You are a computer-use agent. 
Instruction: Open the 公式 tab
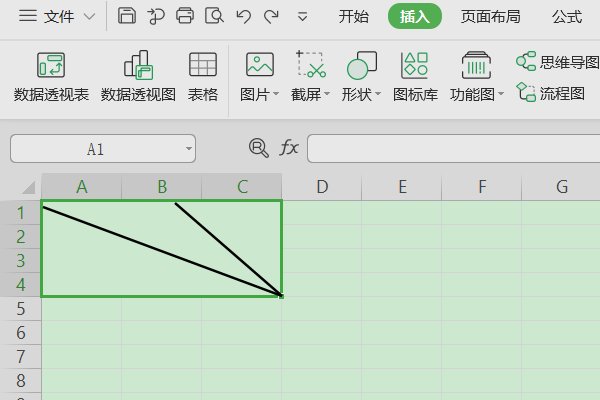point(567,16)
